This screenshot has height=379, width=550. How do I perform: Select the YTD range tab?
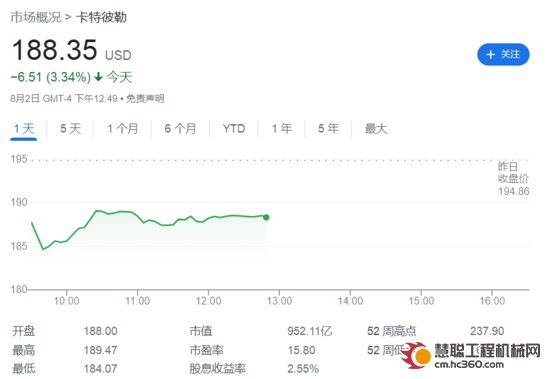234,129
